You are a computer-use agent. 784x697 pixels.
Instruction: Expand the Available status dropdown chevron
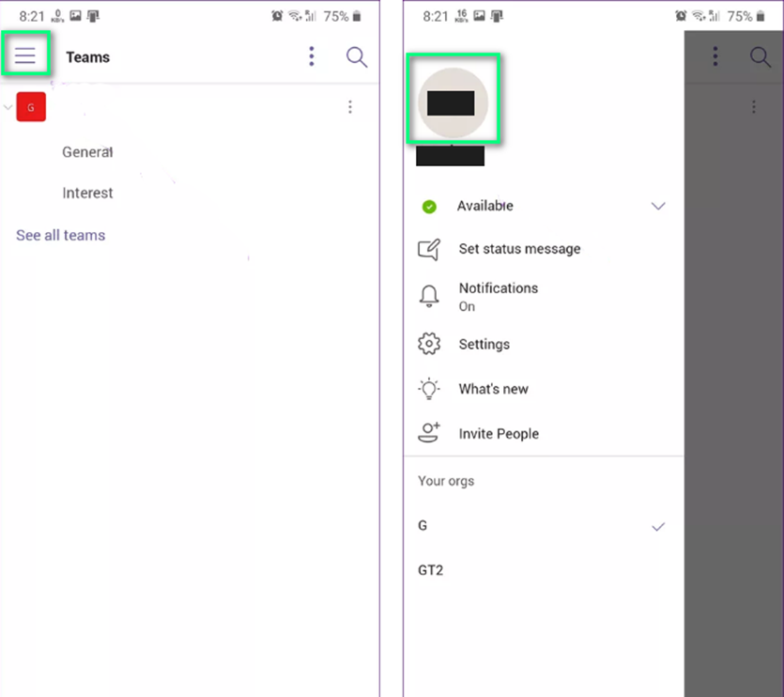[658, 206]
